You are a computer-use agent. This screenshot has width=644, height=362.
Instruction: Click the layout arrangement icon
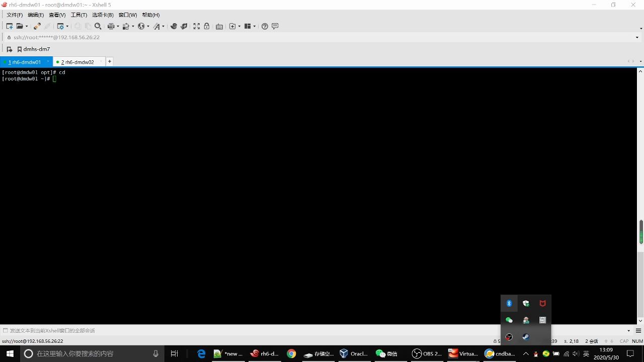pyautogui.click(x=248, y=26)
